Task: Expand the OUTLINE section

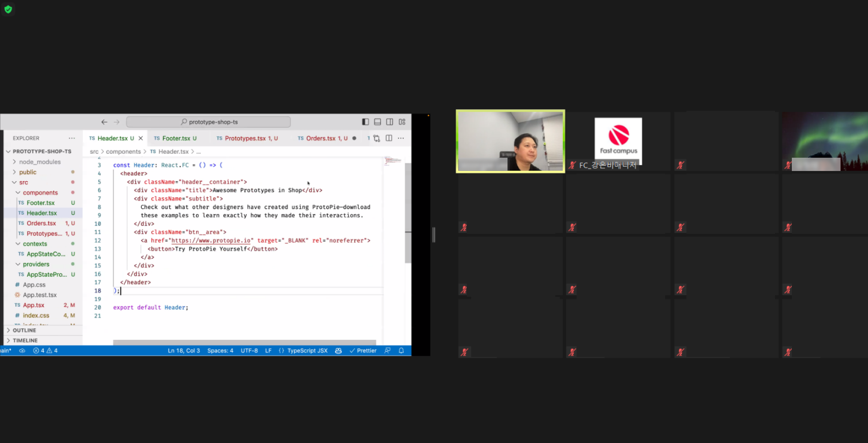Action: 24,330
